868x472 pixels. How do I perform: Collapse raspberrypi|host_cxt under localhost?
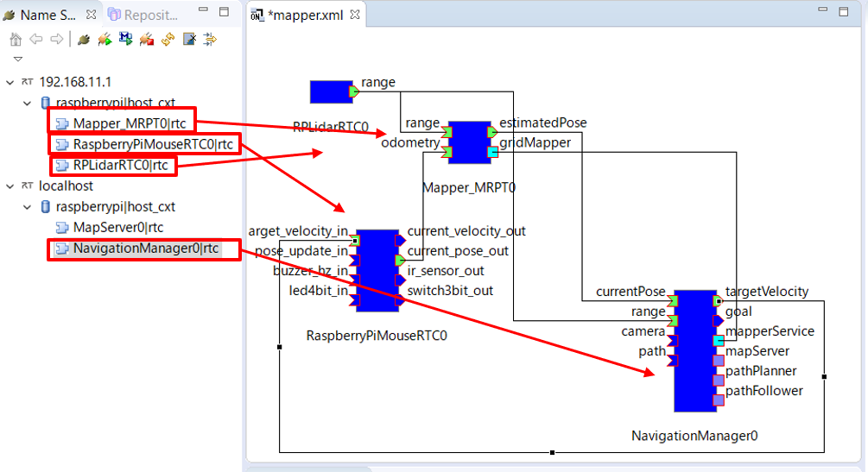click(x=28, y=207)
